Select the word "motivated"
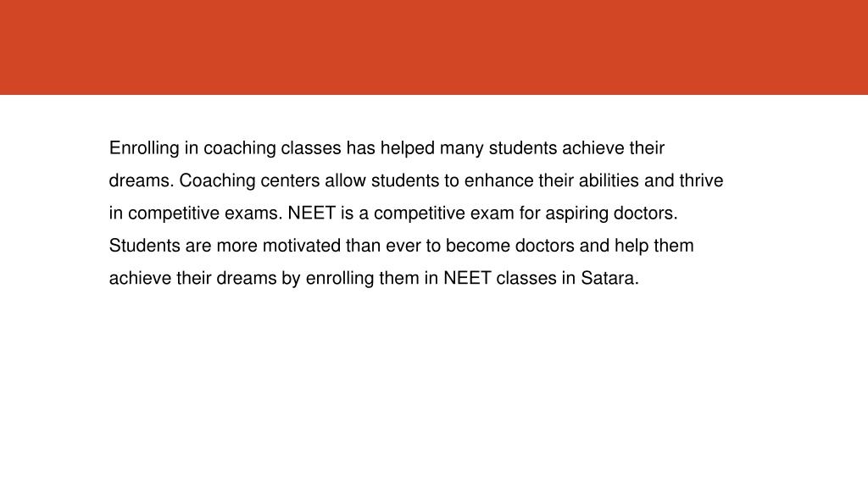 [x=302, y=245]
